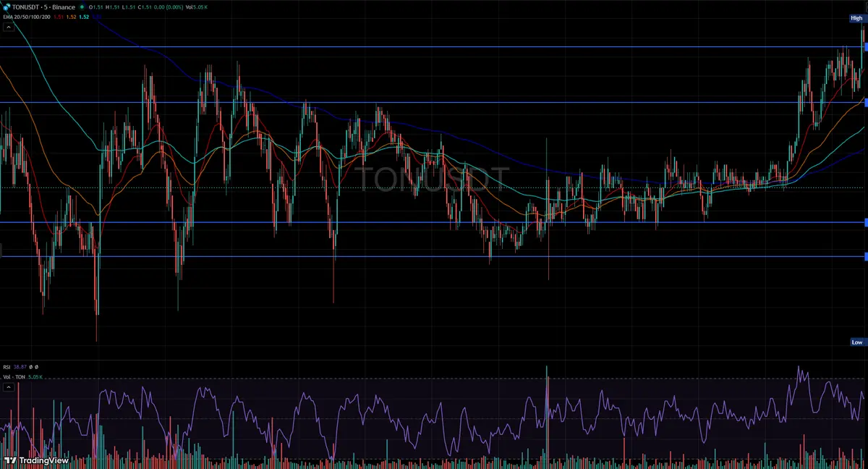868x469 pixels.
Task: Click the orange EMA value 1.52
Action: 71,17
